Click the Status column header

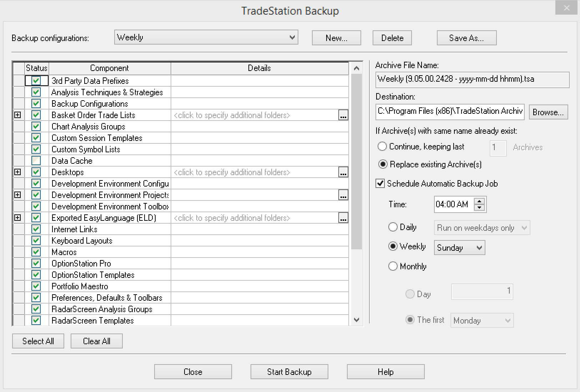(37, 68)
